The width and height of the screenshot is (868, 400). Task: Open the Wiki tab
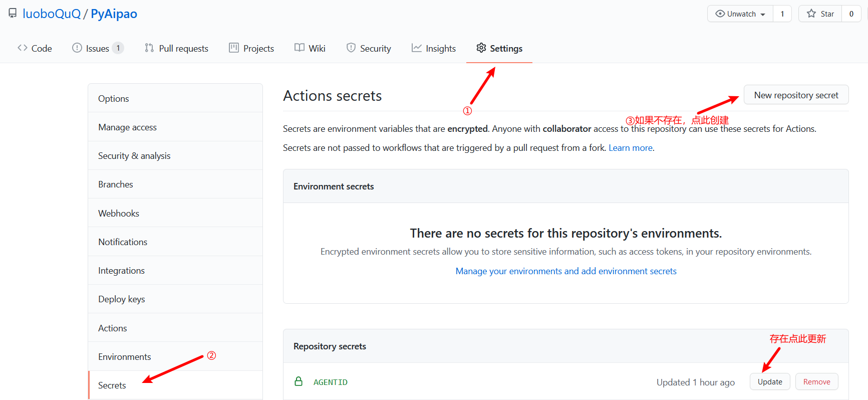[x=310, y=48]
